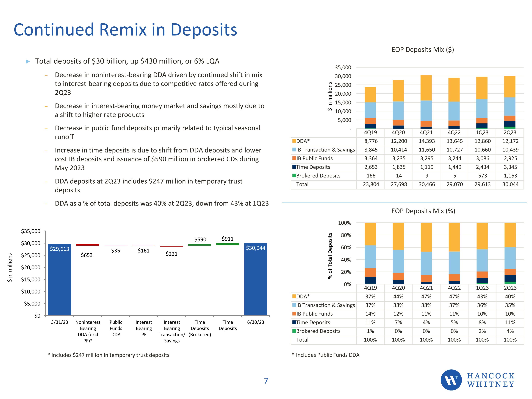Click the 4Q19 stacked bar in % chart

point(370,253)
